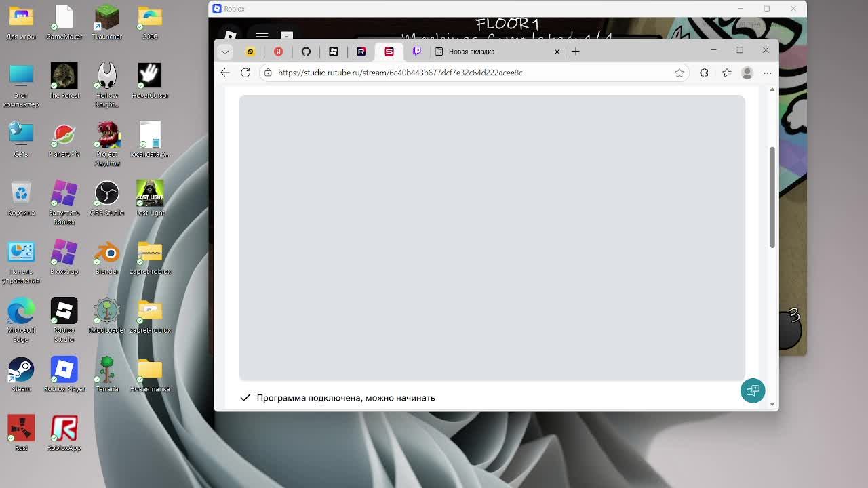The image size is (868, 488).
Task: Select the Корзина recycle bin
Action: (21, 199)
